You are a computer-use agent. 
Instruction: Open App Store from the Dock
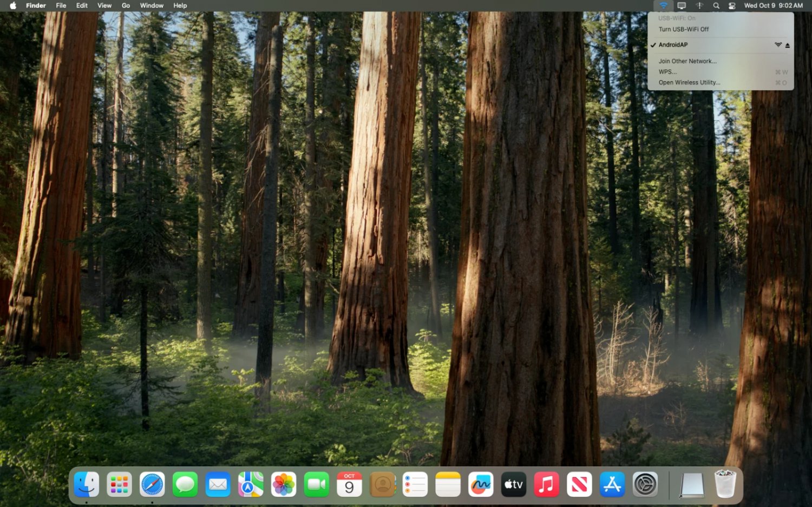(612, 484)
